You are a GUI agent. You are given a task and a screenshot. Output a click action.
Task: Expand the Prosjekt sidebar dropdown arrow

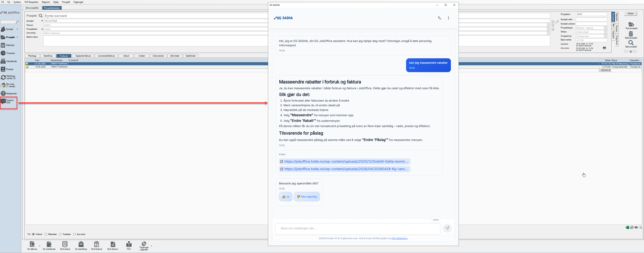pos(17,37)
